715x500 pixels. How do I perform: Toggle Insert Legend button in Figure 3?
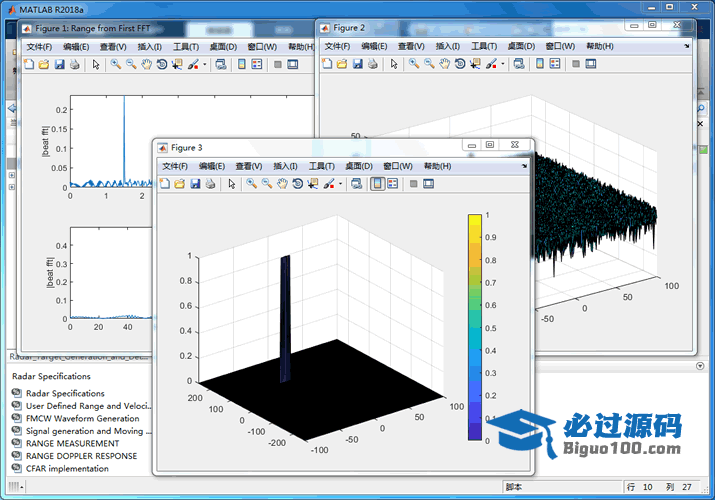[x=392, y=184]
